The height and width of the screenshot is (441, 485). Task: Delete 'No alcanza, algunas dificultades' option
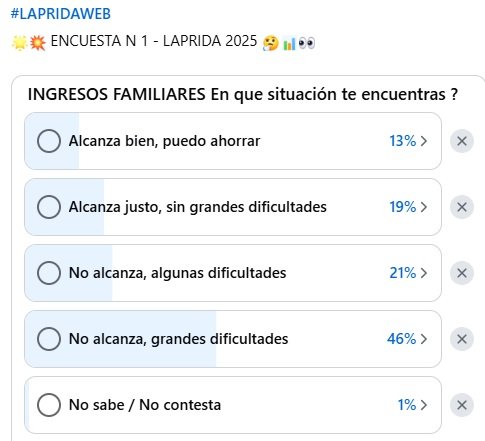tap(462, 273)
